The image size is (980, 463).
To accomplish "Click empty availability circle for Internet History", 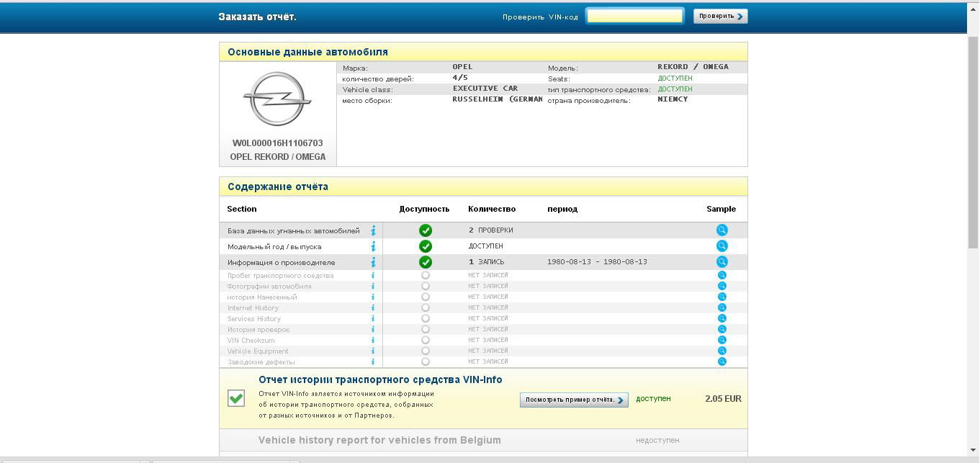I will 426,307.
